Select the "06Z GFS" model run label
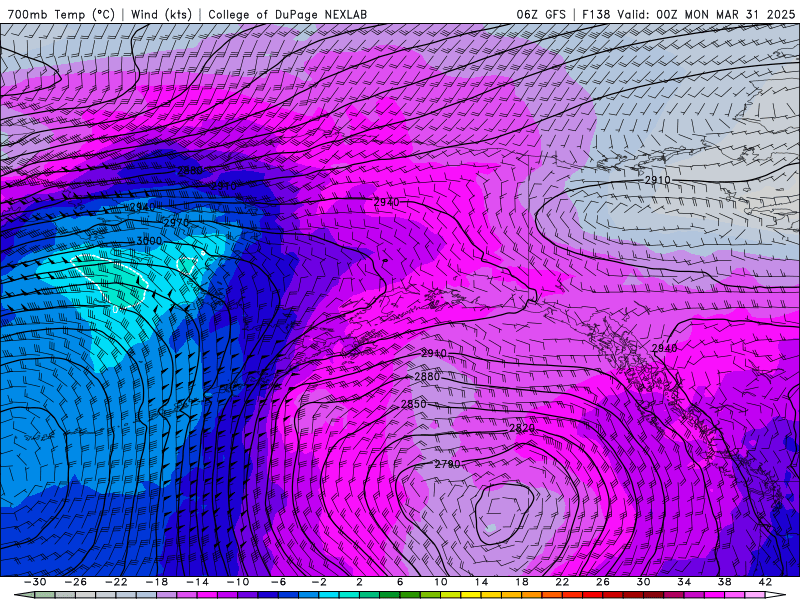The width and height of the screenshot is (800, 600). (x=541, y=14)
